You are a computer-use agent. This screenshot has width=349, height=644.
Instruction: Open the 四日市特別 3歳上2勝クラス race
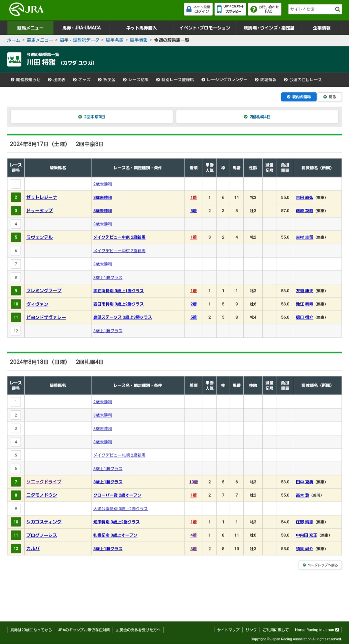pyautogui.click(x=118, y=304)
